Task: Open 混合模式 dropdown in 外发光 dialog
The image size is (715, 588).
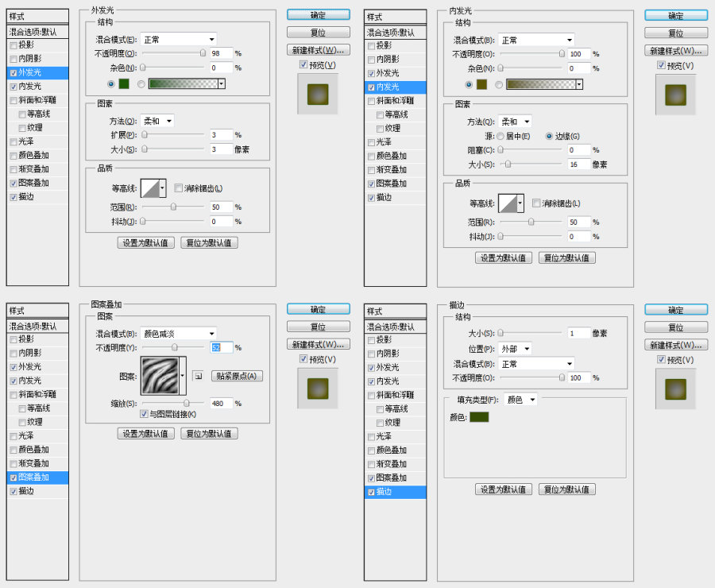Action: [x=178, y=39]
